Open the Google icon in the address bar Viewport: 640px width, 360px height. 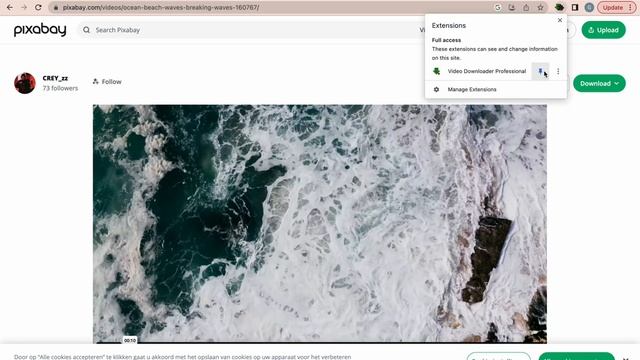click(x=498, y=7)
